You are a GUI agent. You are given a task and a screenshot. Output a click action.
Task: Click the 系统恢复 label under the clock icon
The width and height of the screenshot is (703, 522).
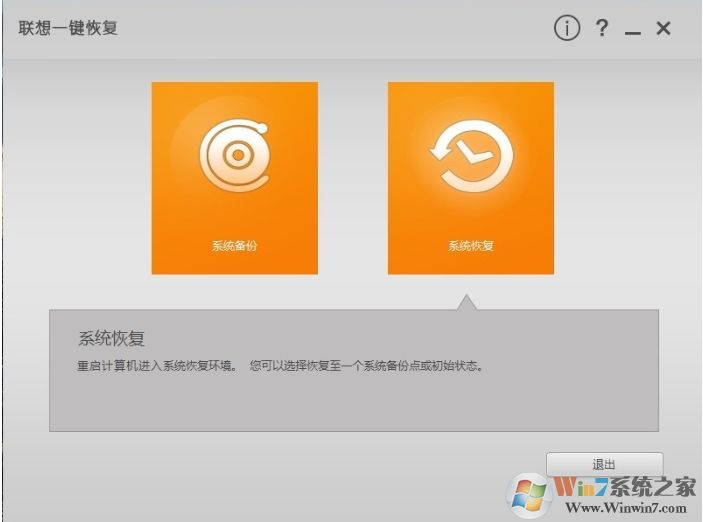click(x=471, y=245)
